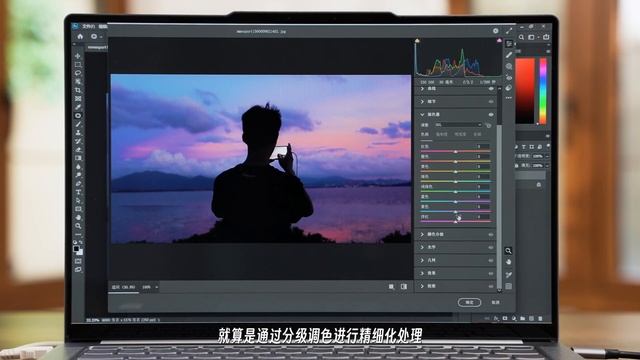The width and height of the screenshot is (640, 360).
Task: Toggle visibility eye of 效果 panel
Action: click(x=491, y=273)
